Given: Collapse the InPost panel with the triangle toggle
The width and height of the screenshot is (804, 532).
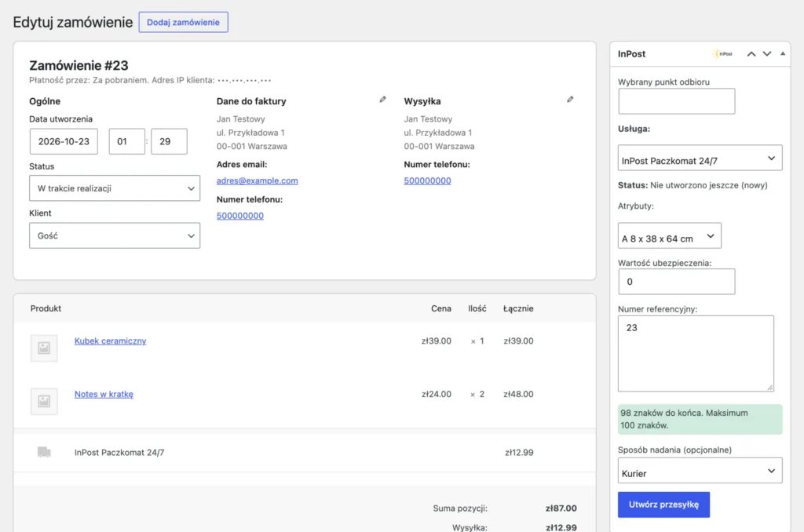Looking at the screenshot, I should 783,54.
